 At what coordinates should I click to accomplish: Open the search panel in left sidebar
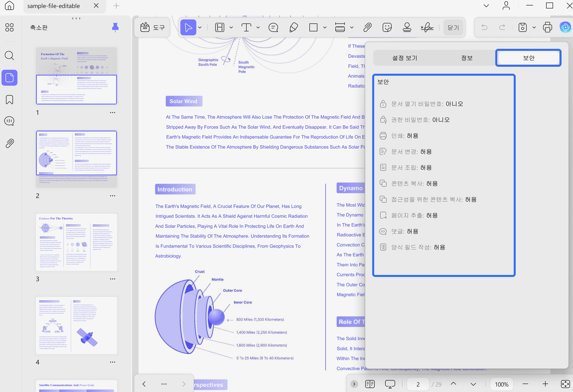pos(9,56)
